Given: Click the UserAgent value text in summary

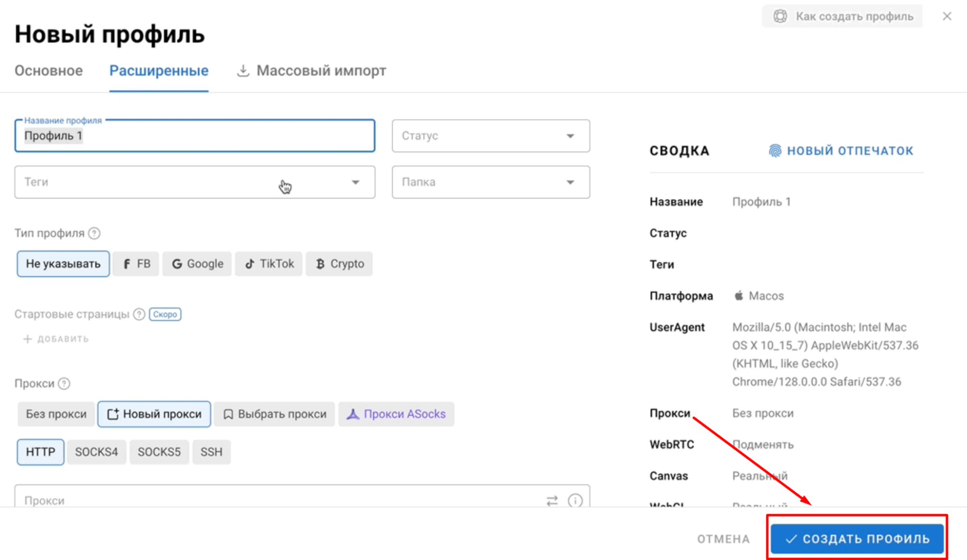Looking at the screenshot, I should coord(825,354).
